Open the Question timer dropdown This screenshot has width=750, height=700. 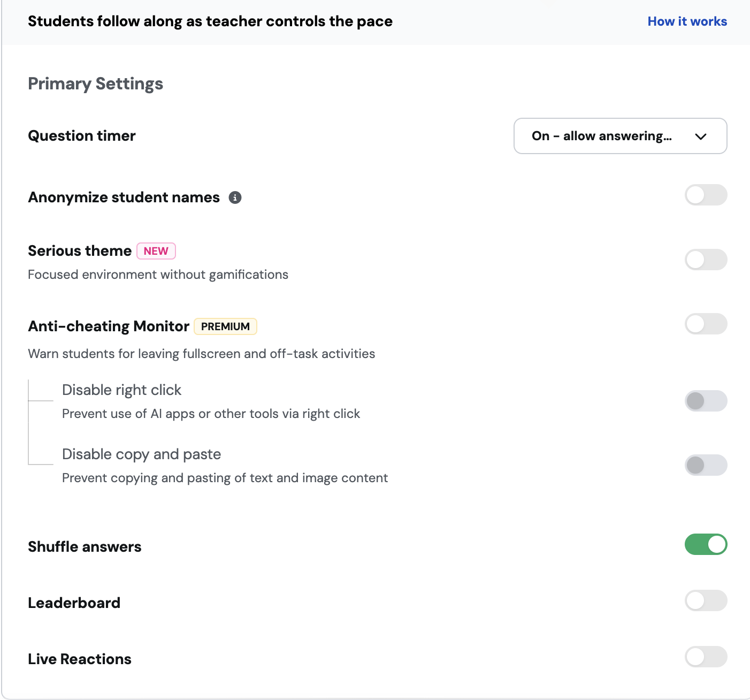point(621,136)
